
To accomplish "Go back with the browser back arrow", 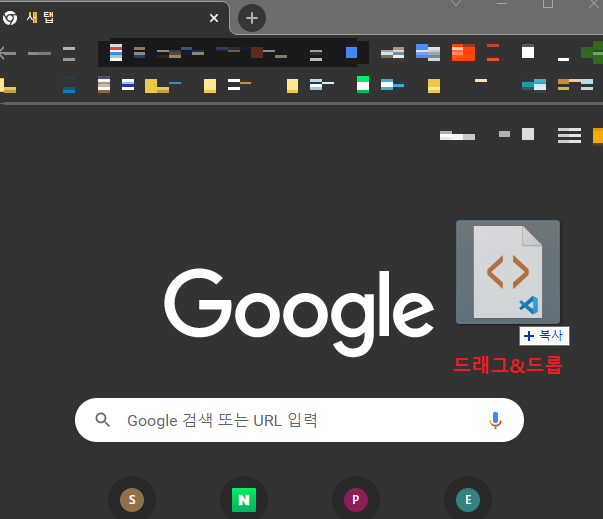I will [x=8, y=53].
